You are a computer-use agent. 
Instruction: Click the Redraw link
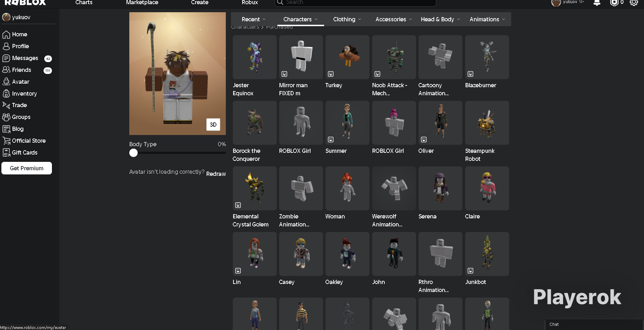point(216,174)
